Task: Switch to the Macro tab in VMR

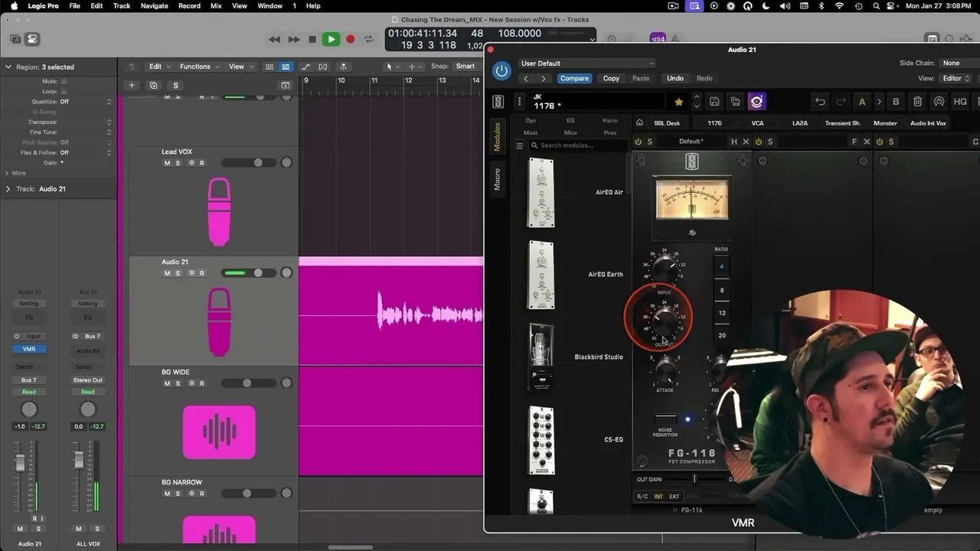Action: coord(497,179)
